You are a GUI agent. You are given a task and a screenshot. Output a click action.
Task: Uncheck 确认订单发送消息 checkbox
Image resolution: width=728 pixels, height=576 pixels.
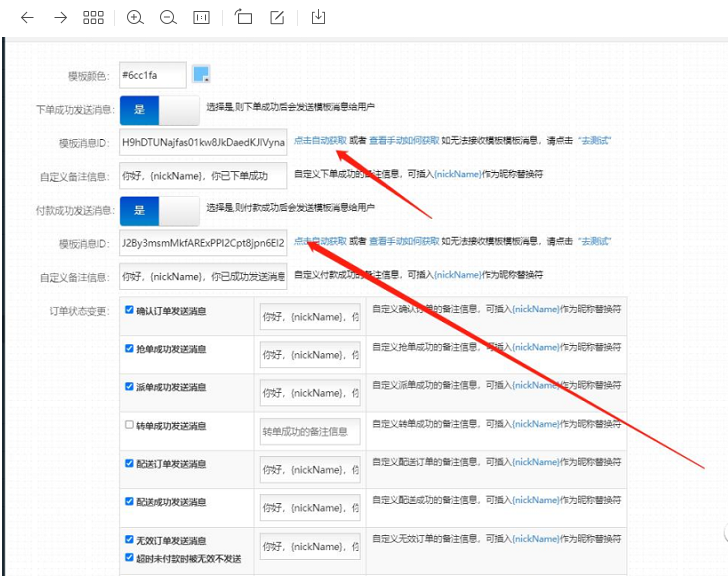[129, 311]
